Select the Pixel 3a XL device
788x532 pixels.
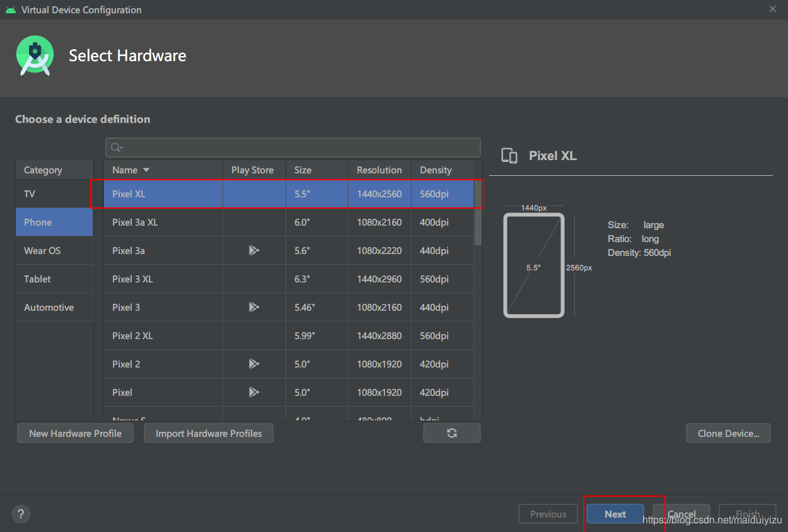pos(289,222)
